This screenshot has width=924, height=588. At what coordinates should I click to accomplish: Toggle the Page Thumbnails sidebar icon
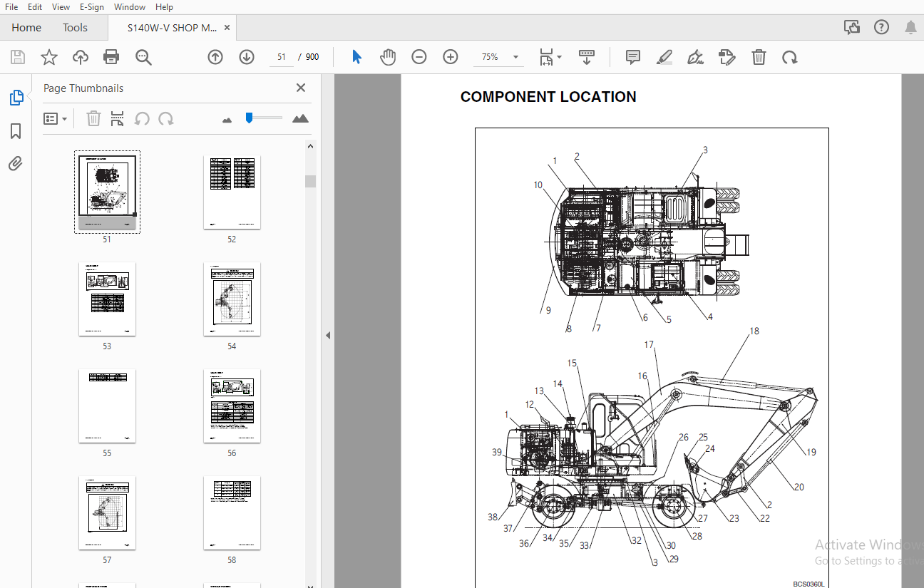pos(16,98)
